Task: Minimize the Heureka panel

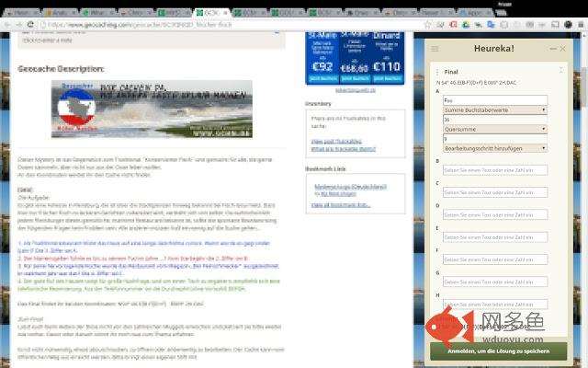Action: click(553, 49)
